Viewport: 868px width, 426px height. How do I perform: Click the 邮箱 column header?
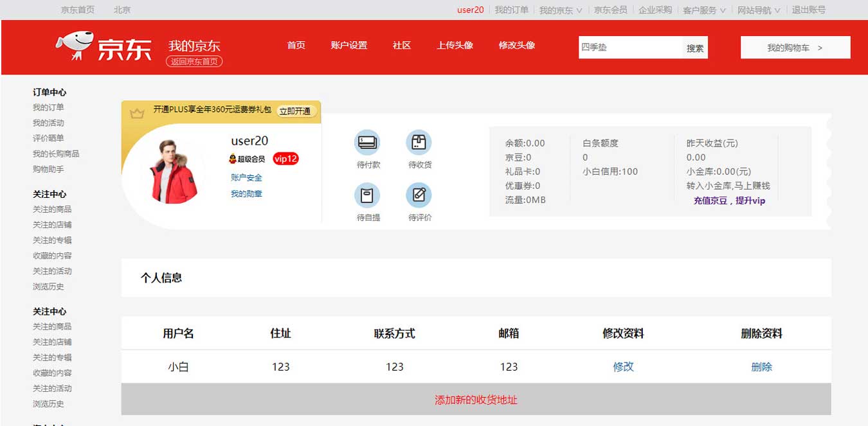pos(509,333)
